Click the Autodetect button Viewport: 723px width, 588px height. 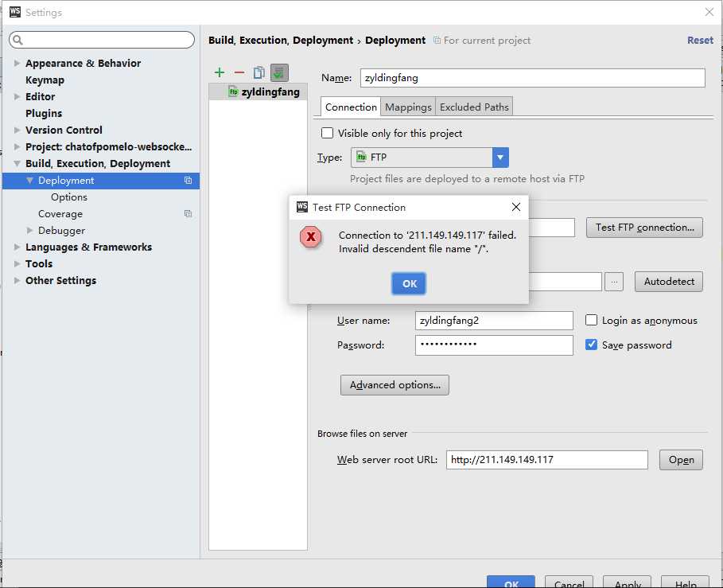tap(669, 282)
